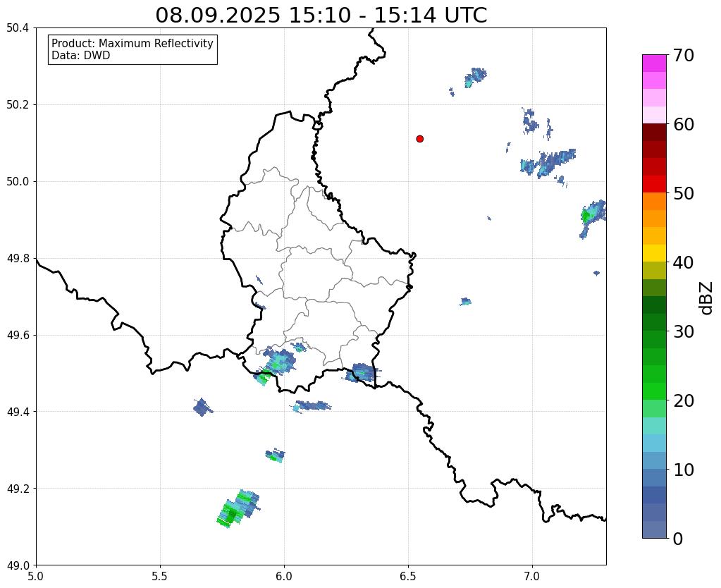Image resolution: width=721 pixels, height=588 pixels.
Task: Click latitude axis label 49.0
Action: coord(18,565)
